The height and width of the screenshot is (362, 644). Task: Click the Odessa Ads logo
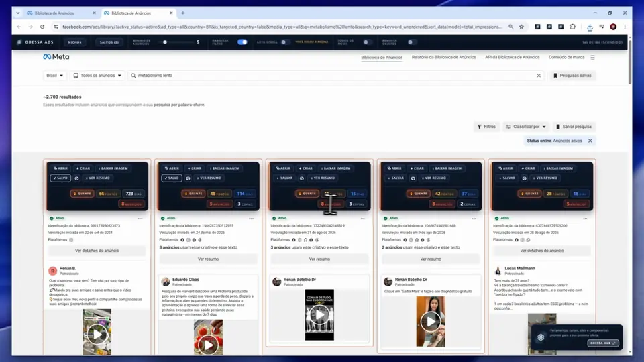(36, 42)
